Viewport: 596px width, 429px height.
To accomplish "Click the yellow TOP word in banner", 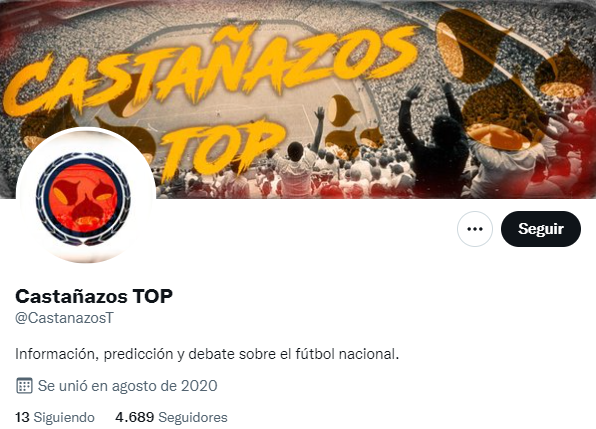I will pos(222,150).
